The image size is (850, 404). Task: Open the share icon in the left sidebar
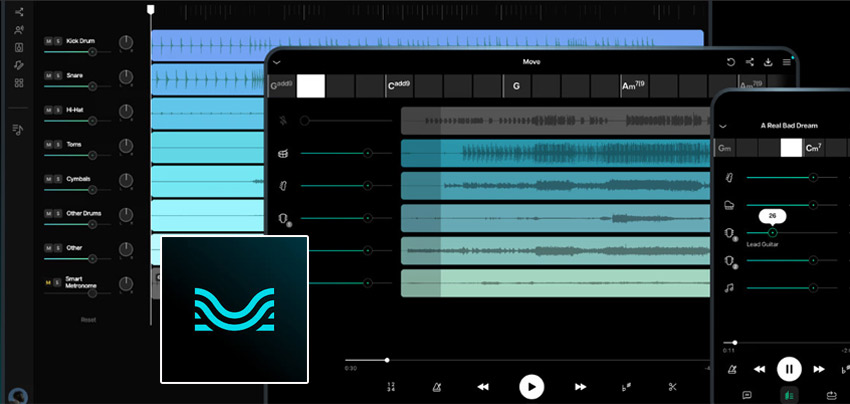(x=20, y=12)
